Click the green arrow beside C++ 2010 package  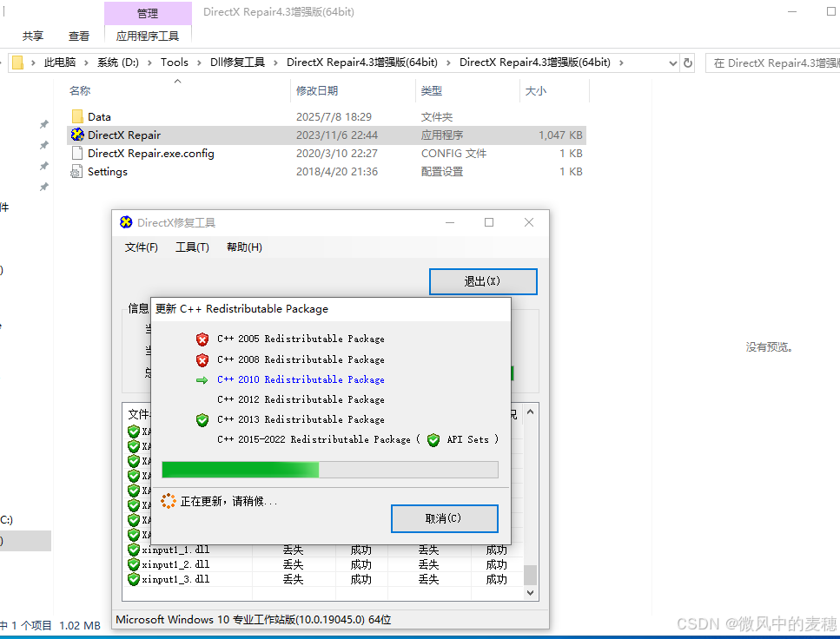click(202, 379)
